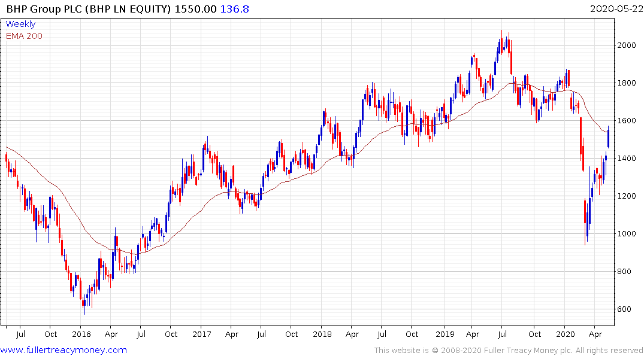The image size is (644, 359).
Task: Click the latest blue candle near 1550
Action: tap(608, 138)
